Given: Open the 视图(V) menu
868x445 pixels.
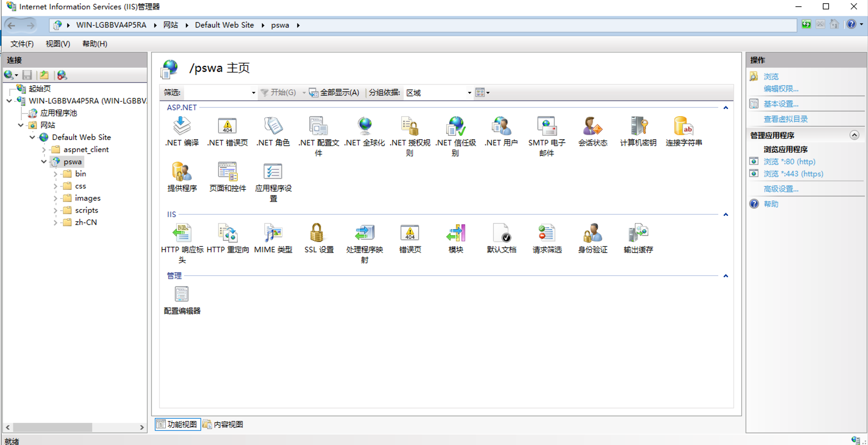Looking at the screenshot, I should [57, 44].
